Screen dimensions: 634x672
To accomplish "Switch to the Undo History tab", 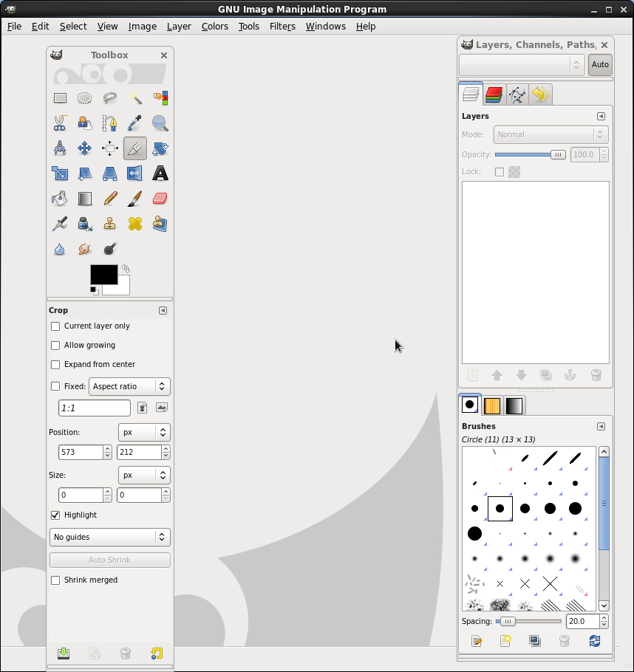I will click(x=540, y=95).
